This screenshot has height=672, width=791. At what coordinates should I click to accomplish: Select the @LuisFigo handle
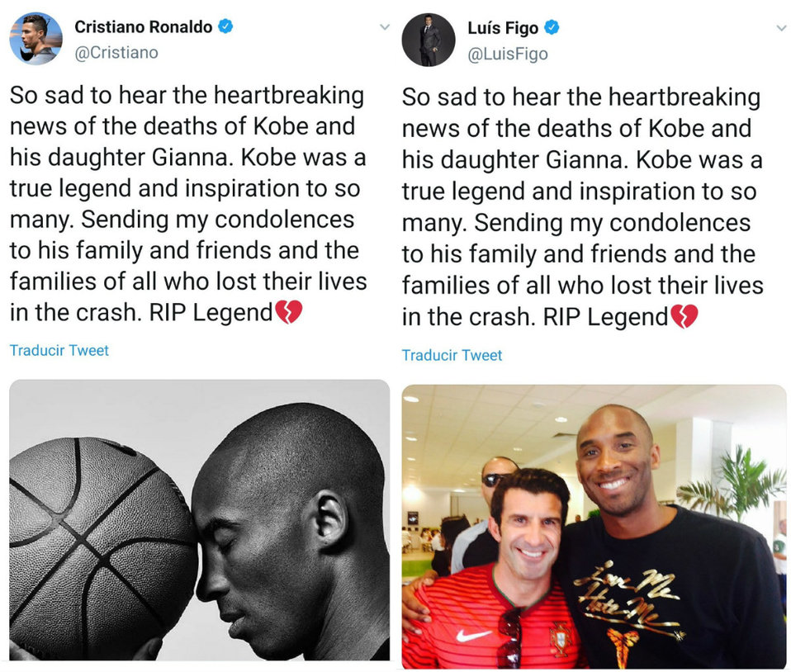[x=508, y=54]
